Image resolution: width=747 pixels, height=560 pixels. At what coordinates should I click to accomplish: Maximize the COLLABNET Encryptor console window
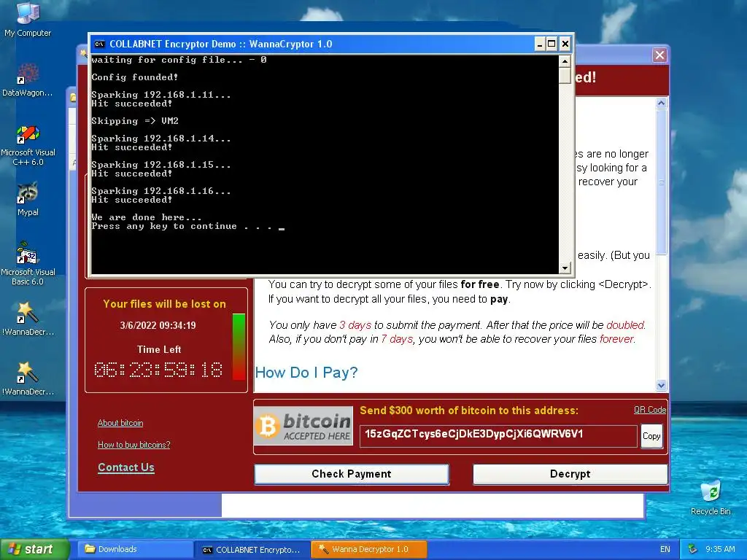pyautogui.click(x=551, y=44)
